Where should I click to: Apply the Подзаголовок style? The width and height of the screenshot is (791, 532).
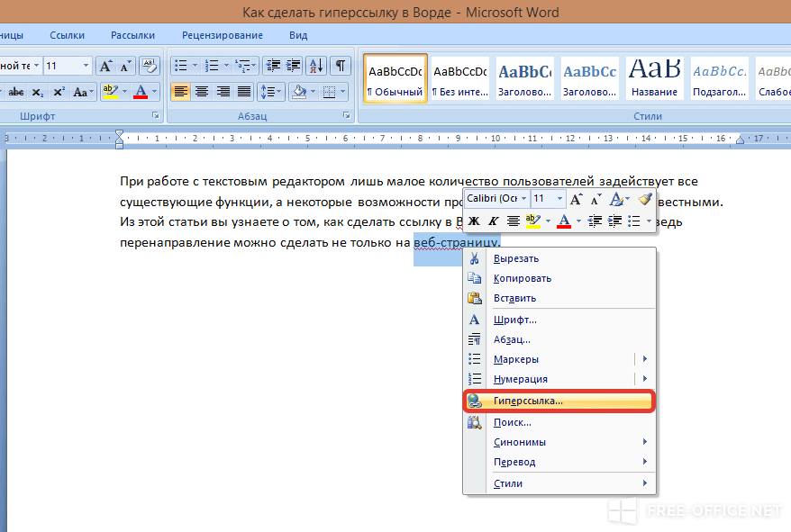click(x=719, y=78)
